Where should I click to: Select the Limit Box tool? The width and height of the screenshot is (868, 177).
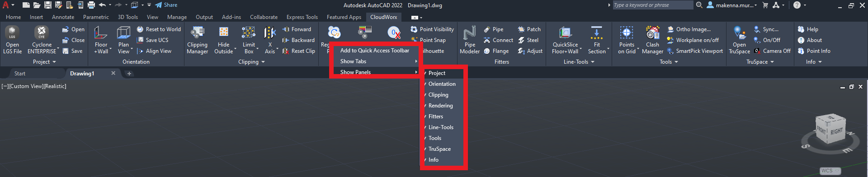pyautogui.click(x=249, y=40)
